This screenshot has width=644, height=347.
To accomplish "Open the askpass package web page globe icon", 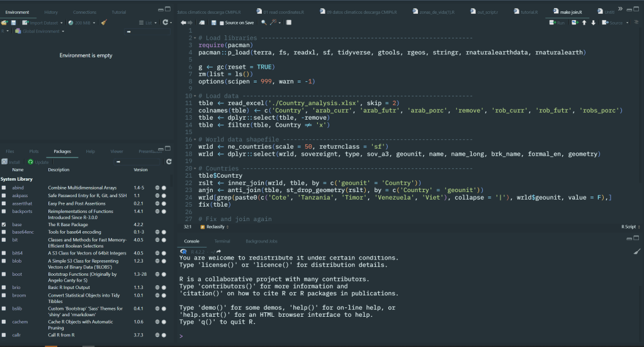I will click(156, 196).
